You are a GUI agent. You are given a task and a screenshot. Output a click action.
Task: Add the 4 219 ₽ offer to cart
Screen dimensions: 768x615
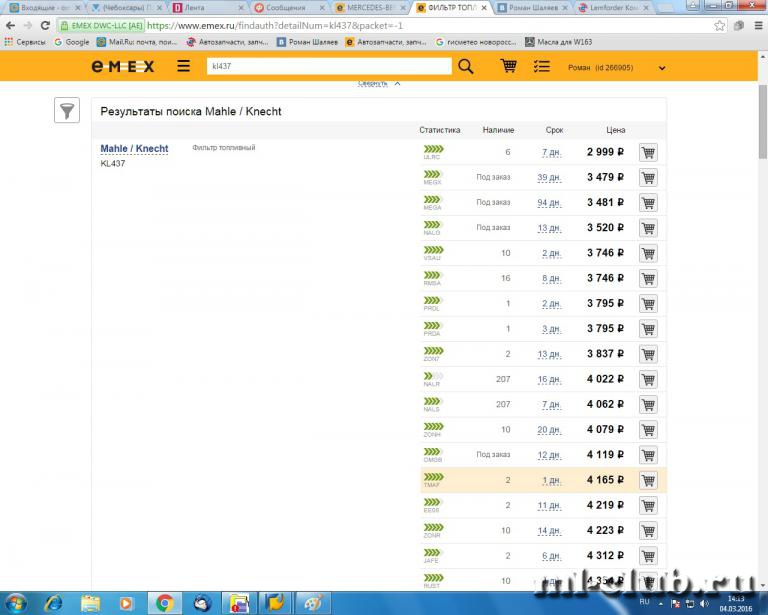click(x=648, y=505)
